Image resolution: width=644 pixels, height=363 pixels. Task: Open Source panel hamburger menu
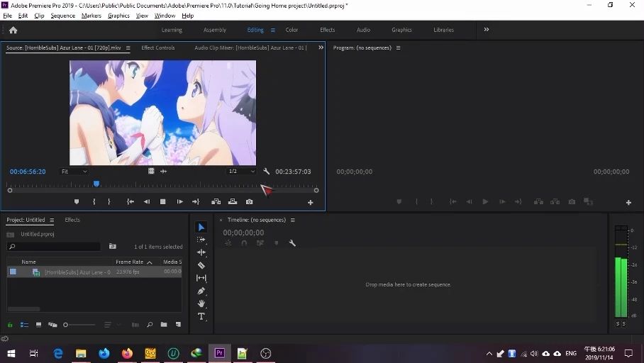(128, 48)
